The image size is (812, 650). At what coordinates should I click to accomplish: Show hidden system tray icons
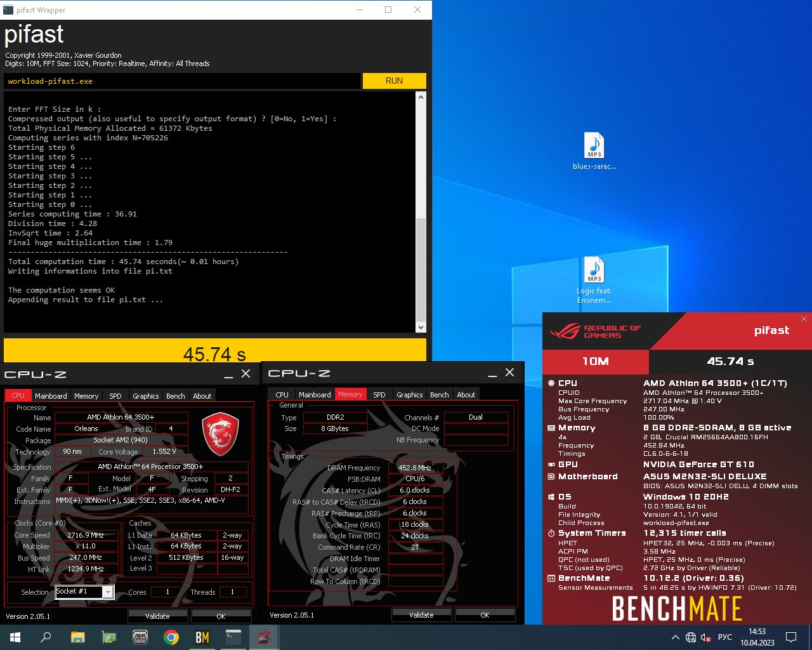pyautogui.click(x=675, y=637)
